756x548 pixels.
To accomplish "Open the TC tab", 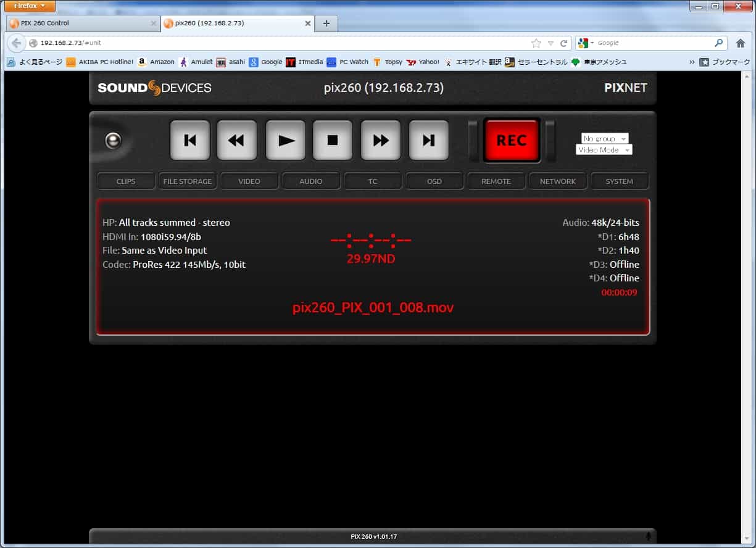I will (x=373, y=181).
